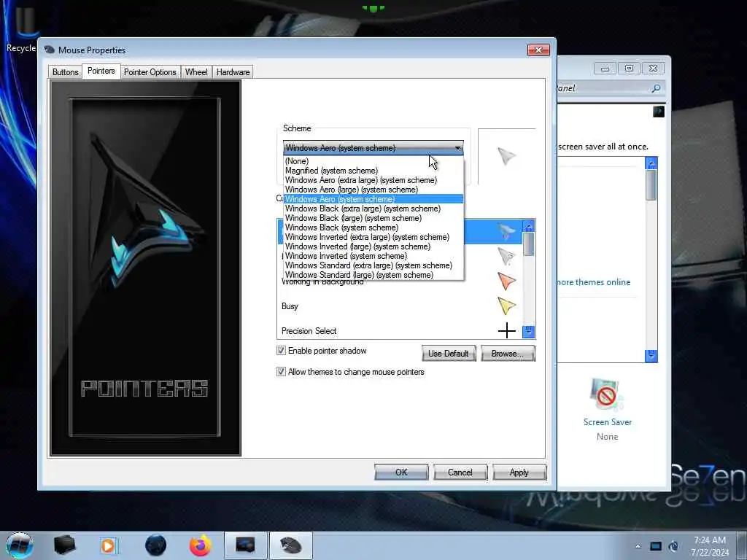Switch to the Buttons tab

(65, 72)
